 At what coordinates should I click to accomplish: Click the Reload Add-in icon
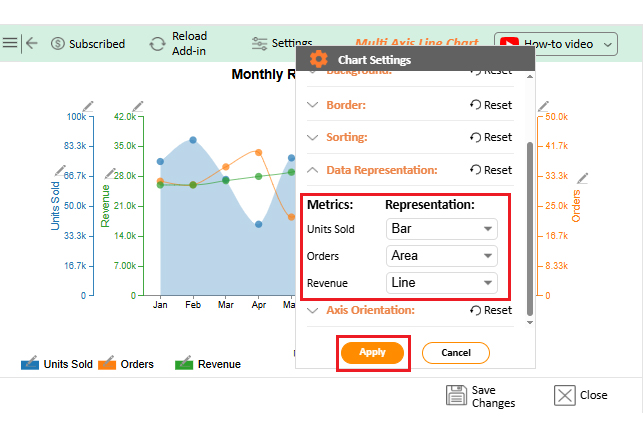tap(157, 44)
